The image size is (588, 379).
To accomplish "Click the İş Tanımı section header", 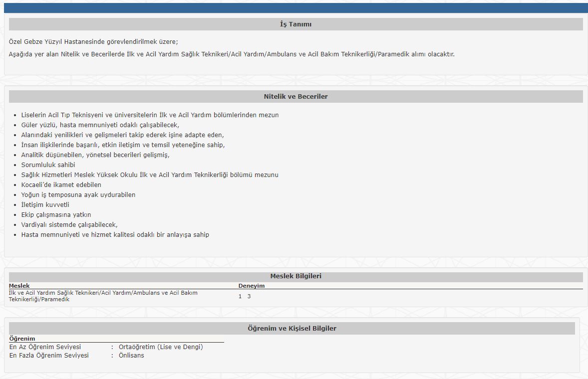I will [x=295, y=24].
